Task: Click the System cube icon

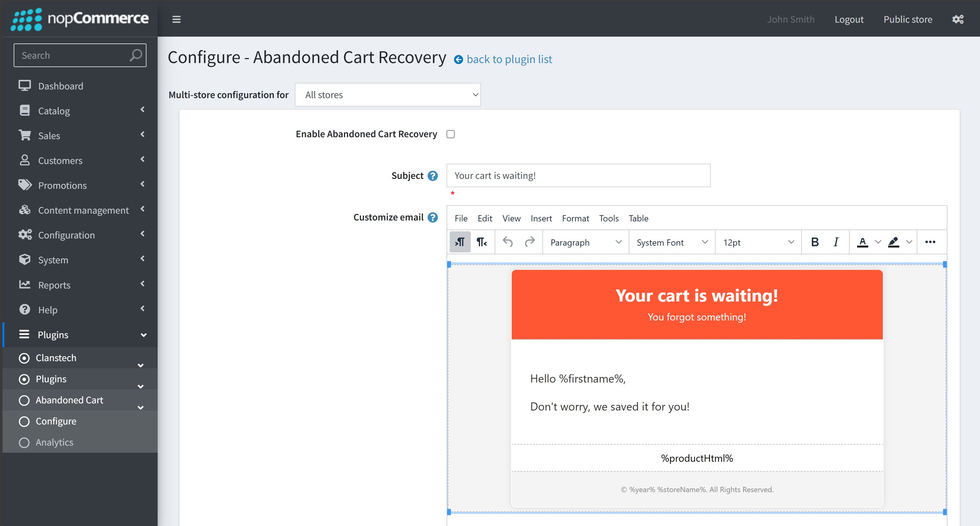Action: (x=25, y=260)
